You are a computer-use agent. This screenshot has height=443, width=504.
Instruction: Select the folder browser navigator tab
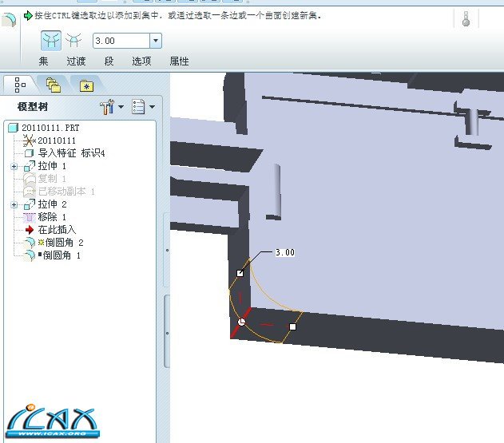(54, 85)
